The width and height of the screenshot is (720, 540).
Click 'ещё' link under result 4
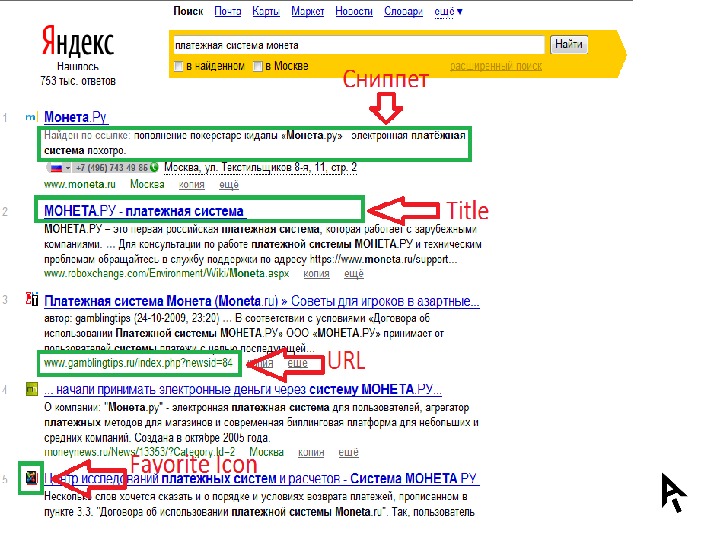point(348,452)
